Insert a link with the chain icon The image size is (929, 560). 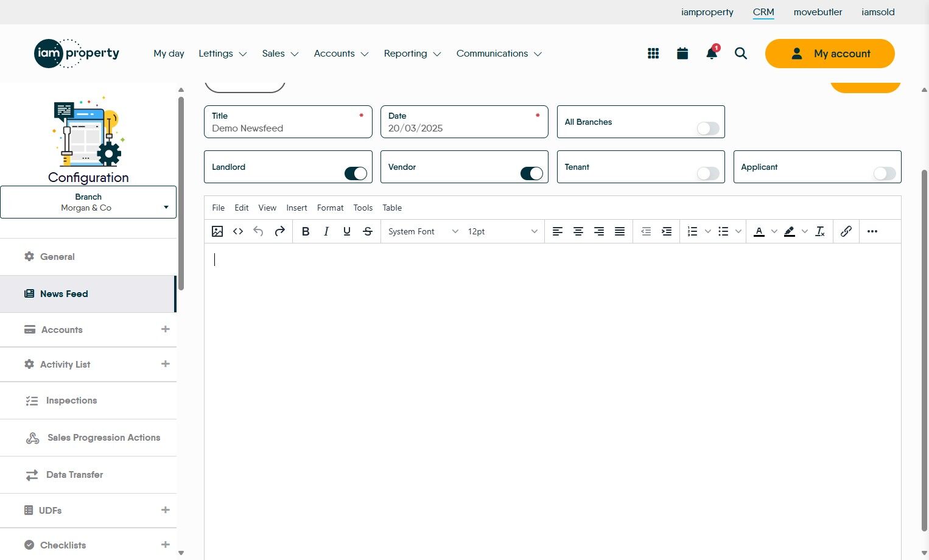[846, 231]
